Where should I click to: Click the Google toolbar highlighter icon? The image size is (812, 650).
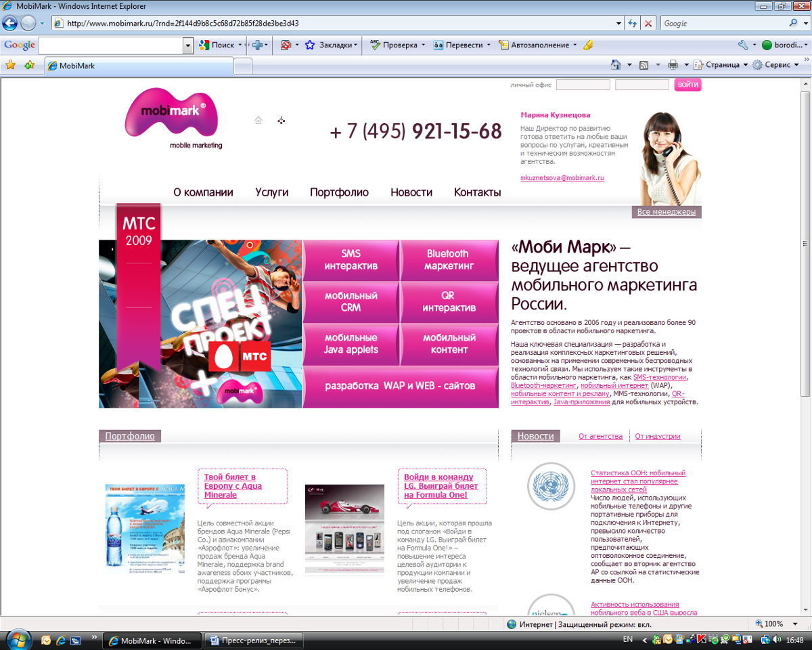[x=587, y=45]
